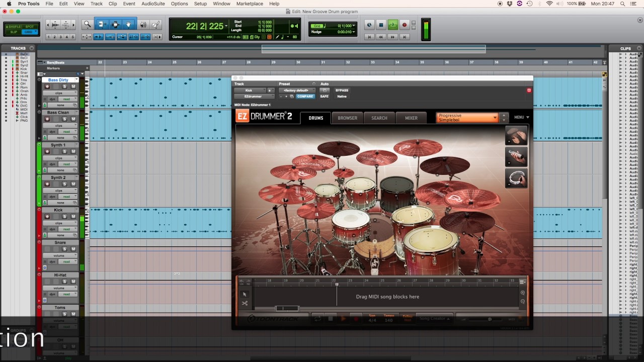Select the Selector tool in the toolbar

click(115, 25)
